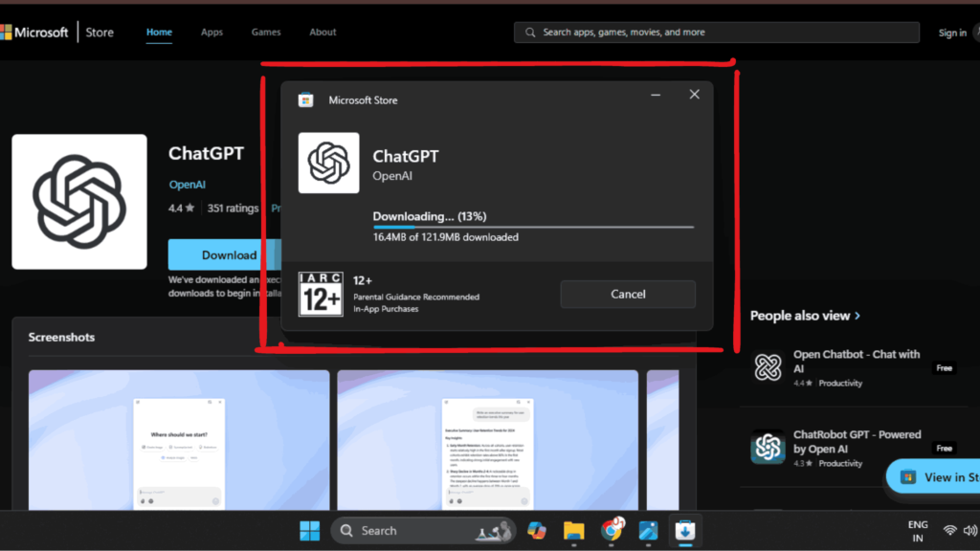Viewport: 980px width, 551px height.
Task: Open File Explorer from the taskbar
Action: [573, 530]
